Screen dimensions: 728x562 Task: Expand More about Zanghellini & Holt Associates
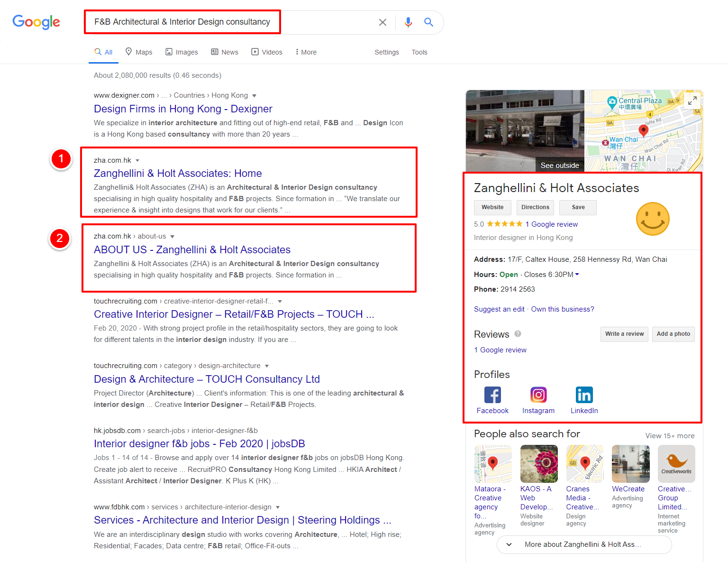click(584, 544)
